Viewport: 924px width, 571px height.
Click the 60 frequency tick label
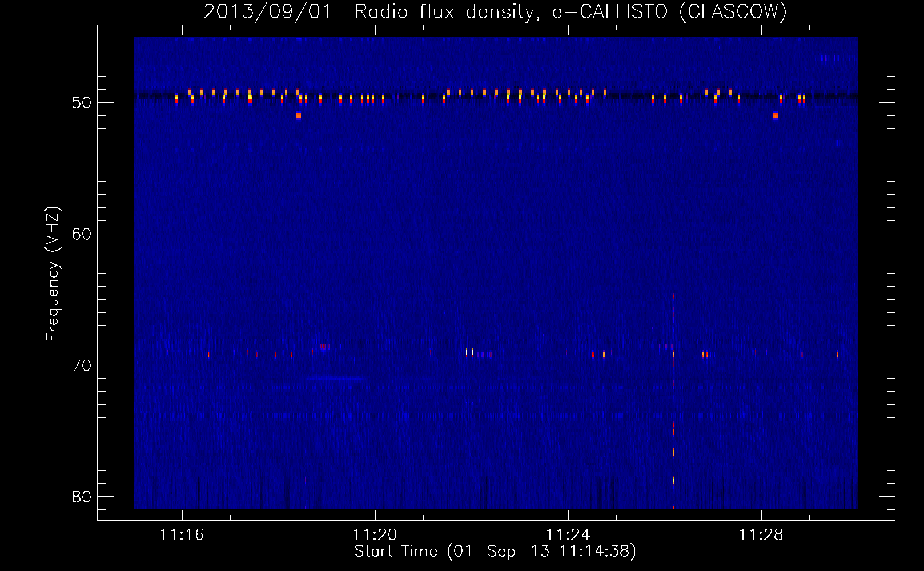point(82,234)
